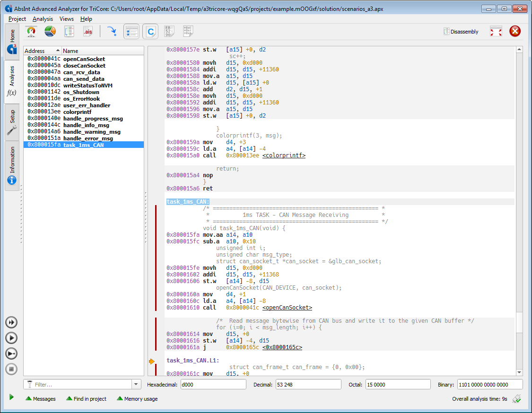This screenshot has width=532, height=413.
Task: Open the Home sidebar tab
Action: (12, 41)
